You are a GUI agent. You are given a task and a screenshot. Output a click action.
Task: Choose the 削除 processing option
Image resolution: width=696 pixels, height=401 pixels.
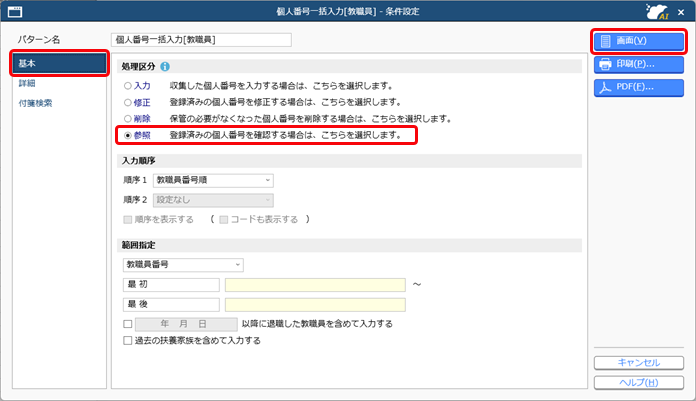(x=128, y=119)
